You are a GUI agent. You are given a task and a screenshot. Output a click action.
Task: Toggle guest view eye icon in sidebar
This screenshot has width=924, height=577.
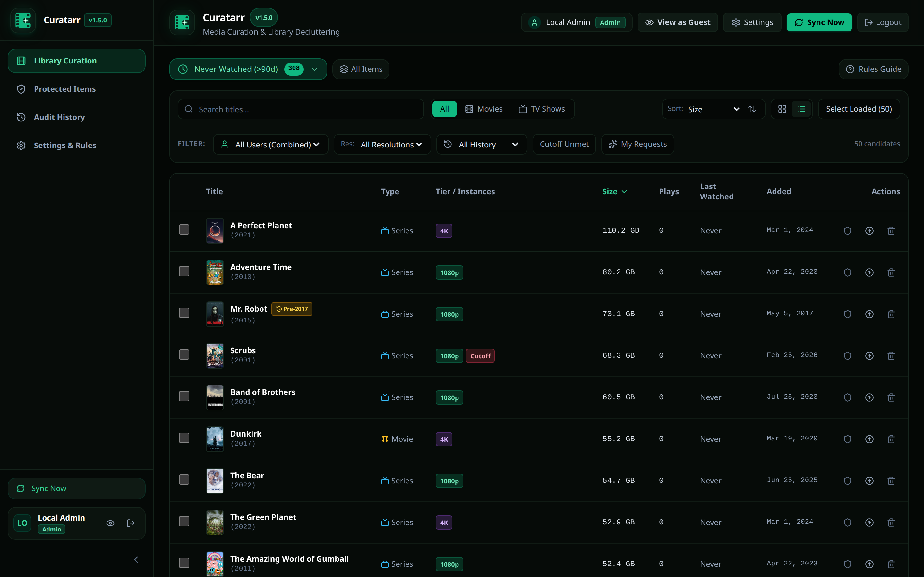pyautogui.click(x=110, y=523)
